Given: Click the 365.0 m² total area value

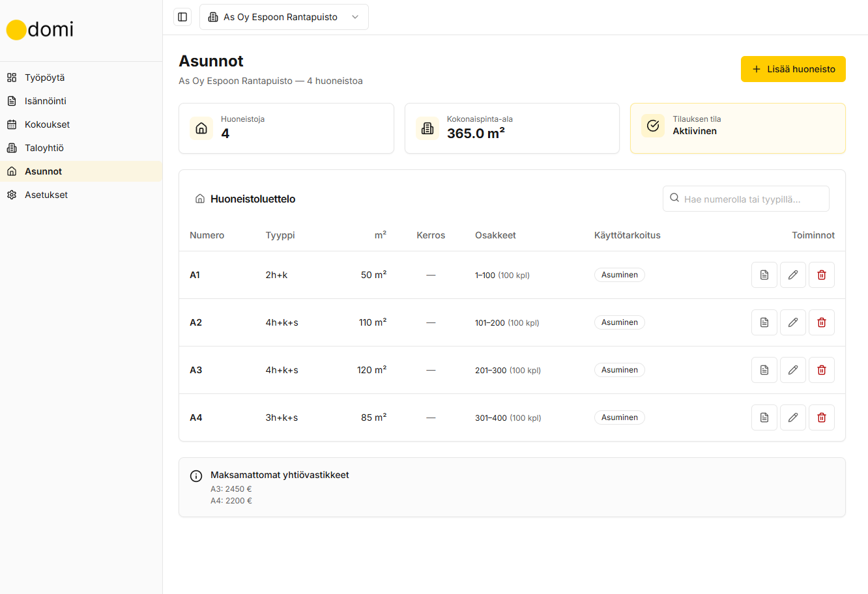Looking at the screenshot, I should coord(476,134).
